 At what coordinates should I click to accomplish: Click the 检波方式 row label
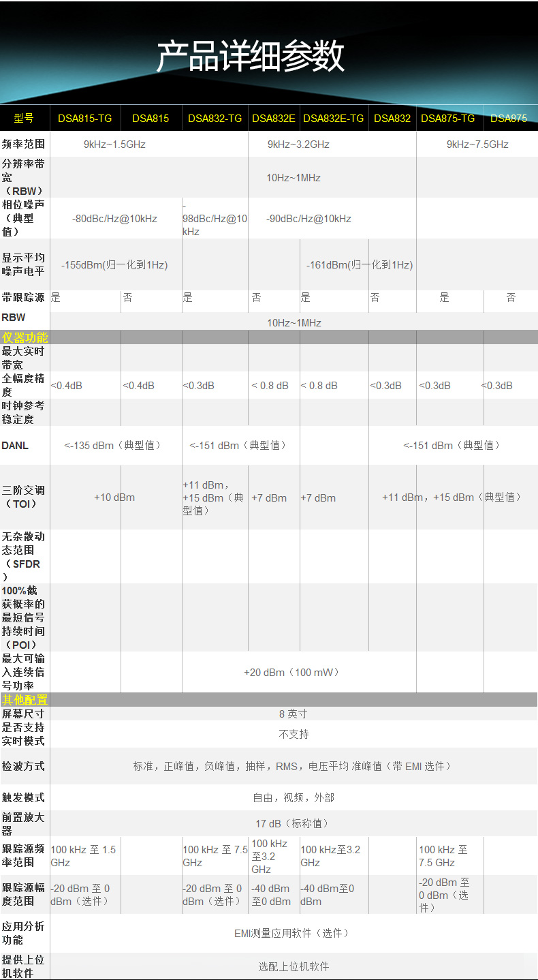[23, 766]
